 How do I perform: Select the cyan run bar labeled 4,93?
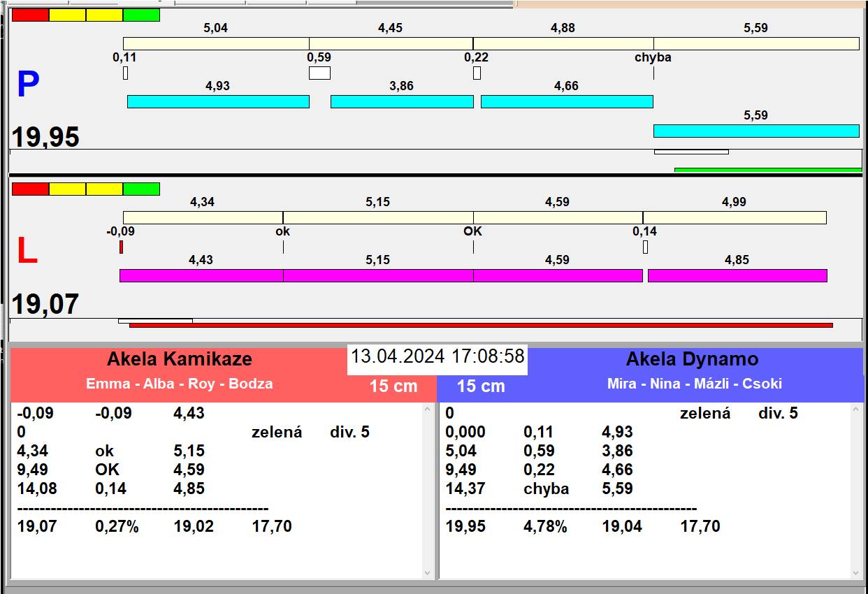point(218,101)
